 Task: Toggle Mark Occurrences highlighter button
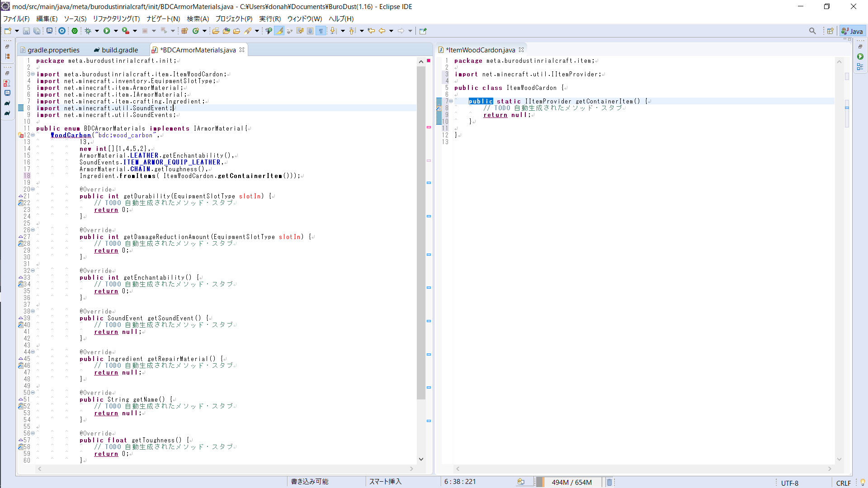pos(279,31)
